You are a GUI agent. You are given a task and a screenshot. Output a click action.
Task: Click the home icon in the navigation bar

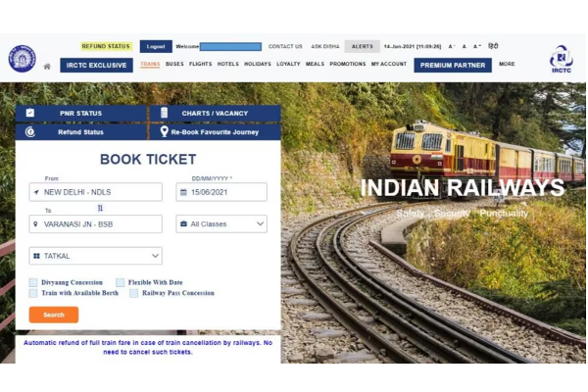click(x=47, y=67)
